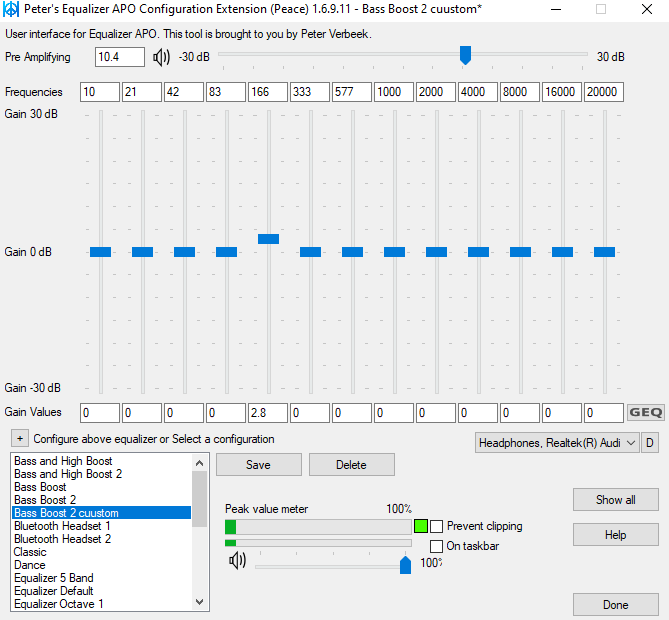Click the pre-amplifying speaker mute icon

[x=161, y=57]
